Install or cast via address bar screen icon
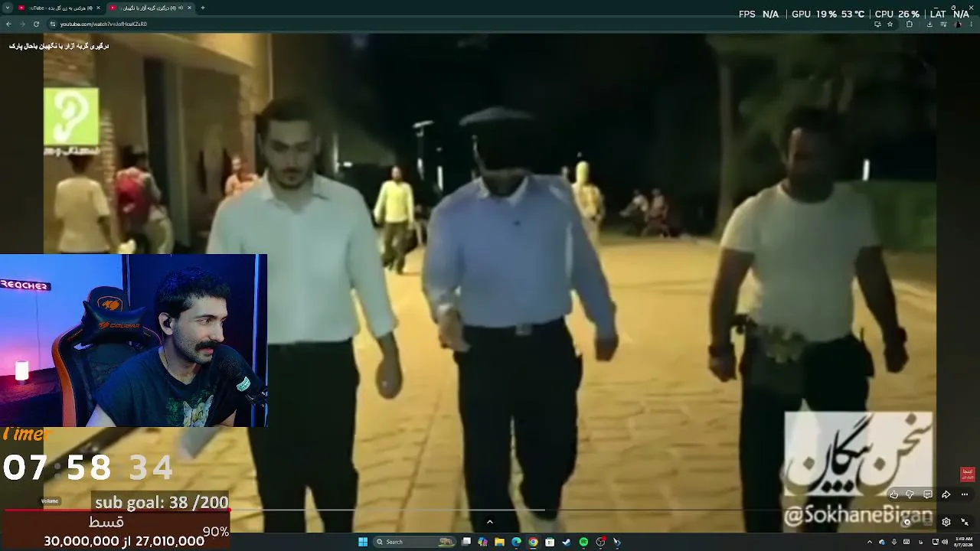This screenshot has width=980, height=551. click(877, 24)
